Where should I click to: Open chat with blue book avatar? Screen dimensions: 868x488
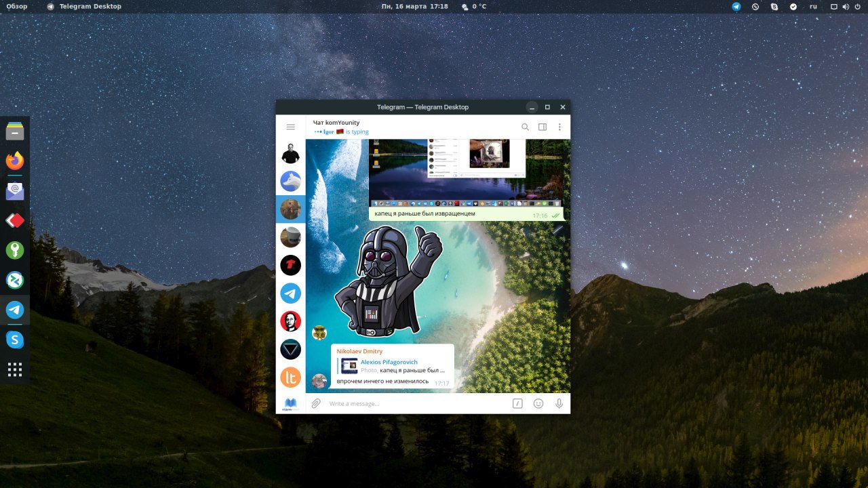coord(290,404)
